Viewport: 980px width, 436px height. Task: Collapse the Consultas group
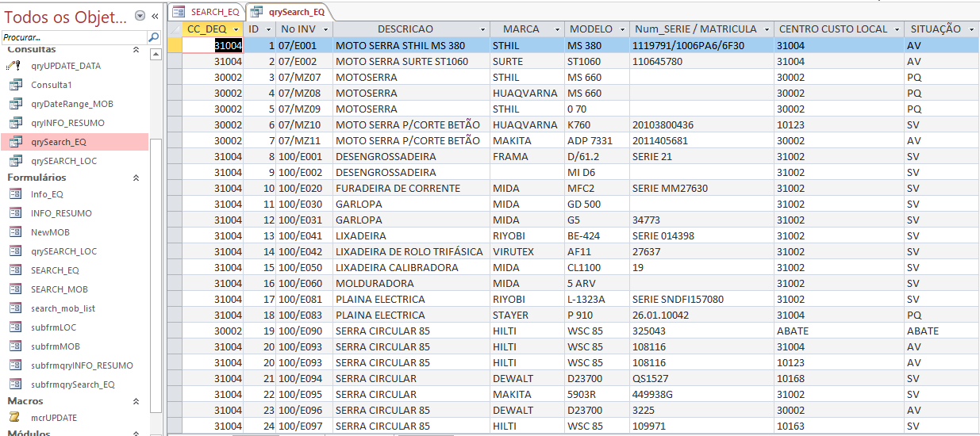[136, 50]
